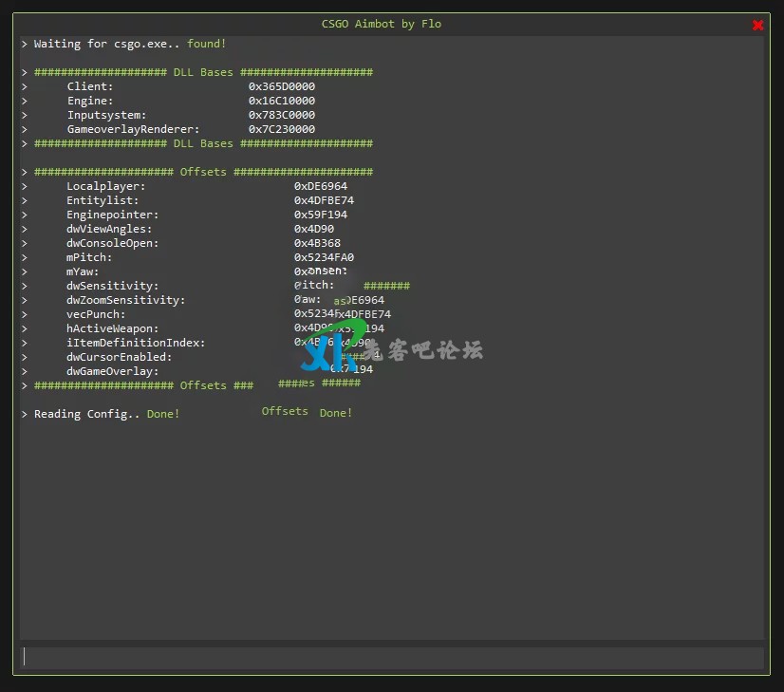Click the GameoverlayRenderer address 0x7C230000
The height and width of the screenshot is (692, 784).
click(x=282, y=129)
